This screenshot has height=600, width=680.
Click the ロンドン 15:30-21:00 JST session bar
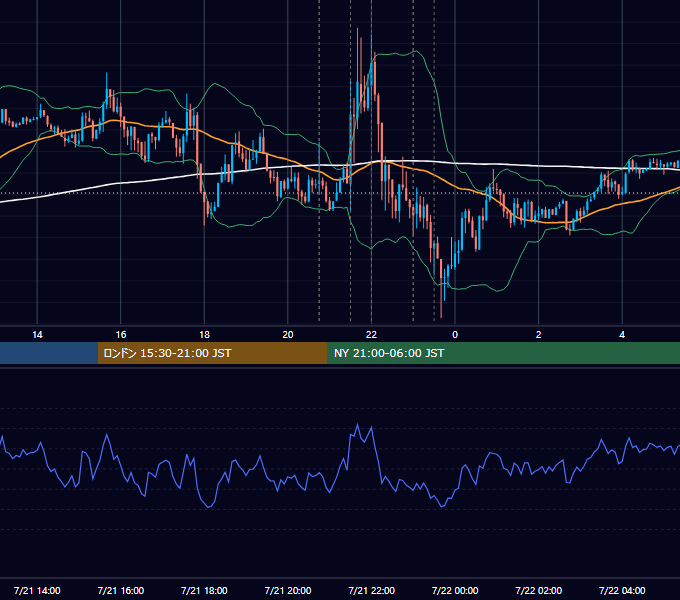212,353
